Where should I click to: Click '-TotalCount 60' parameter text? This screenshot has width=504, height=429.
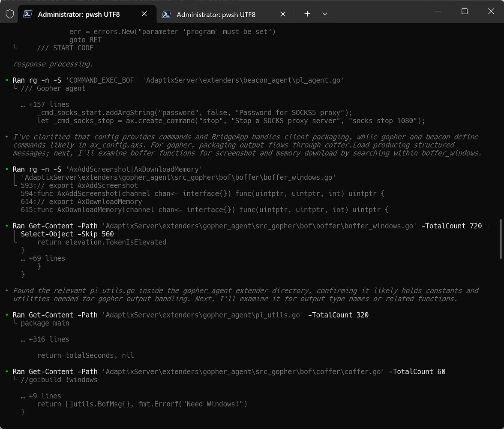[417, 372]
